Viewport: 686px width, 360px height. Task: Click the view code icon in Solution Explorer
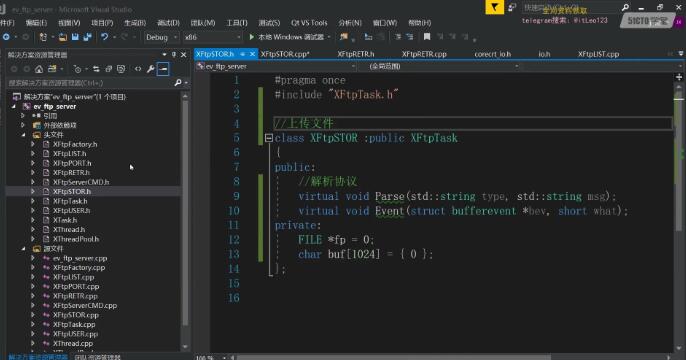[138, 69]
